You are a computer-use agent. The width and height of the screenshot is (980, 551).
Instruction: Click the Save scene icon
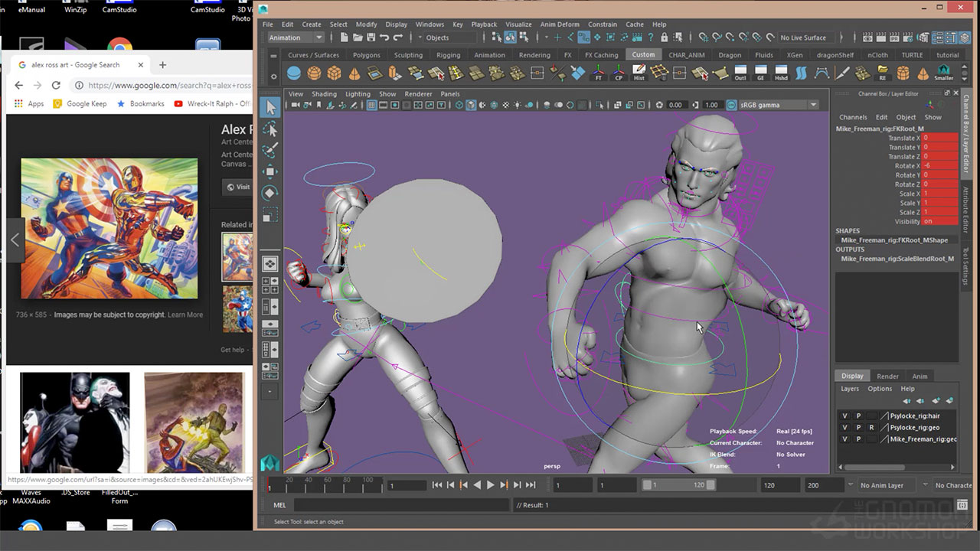click(371, 37)
